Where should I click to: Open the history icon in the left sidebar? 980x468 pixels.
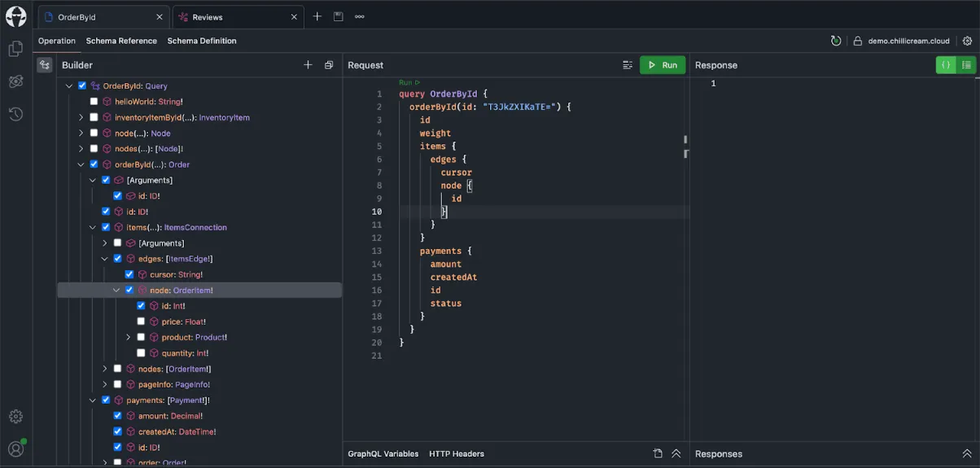[x=15, y=114]
